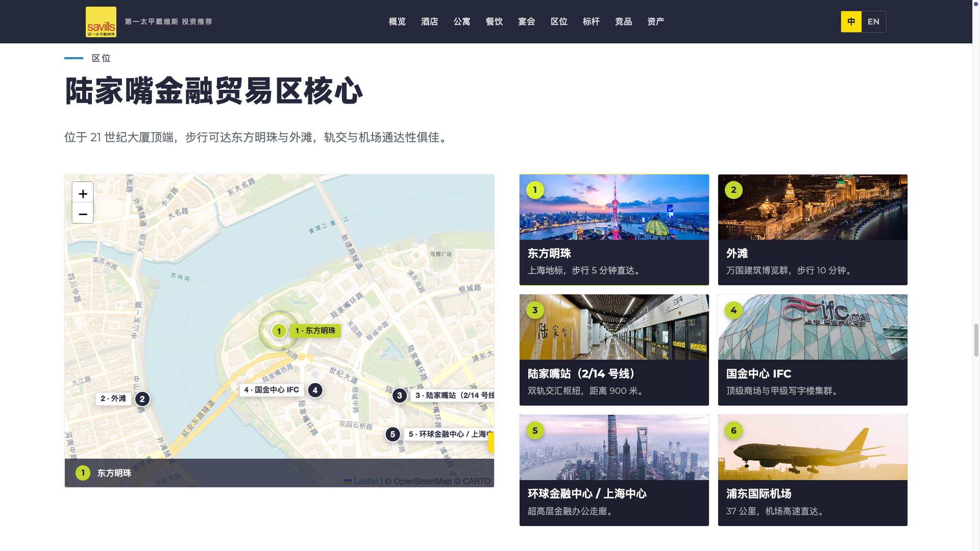Screen dimensions: 980x551
Task: Select map marker 5 for 环球金融中心
Action: click(393, 434)
